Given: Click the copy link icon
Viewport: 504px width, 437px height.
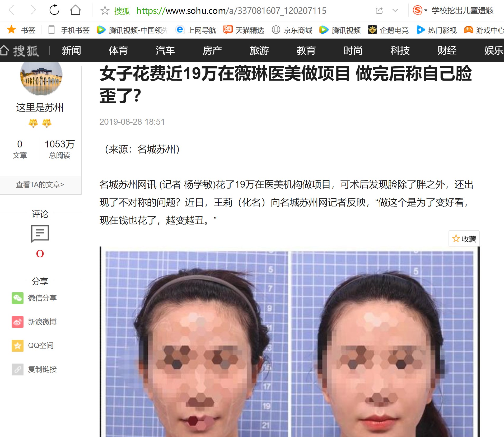Looking at the screenshot, I should click(17, 369).
